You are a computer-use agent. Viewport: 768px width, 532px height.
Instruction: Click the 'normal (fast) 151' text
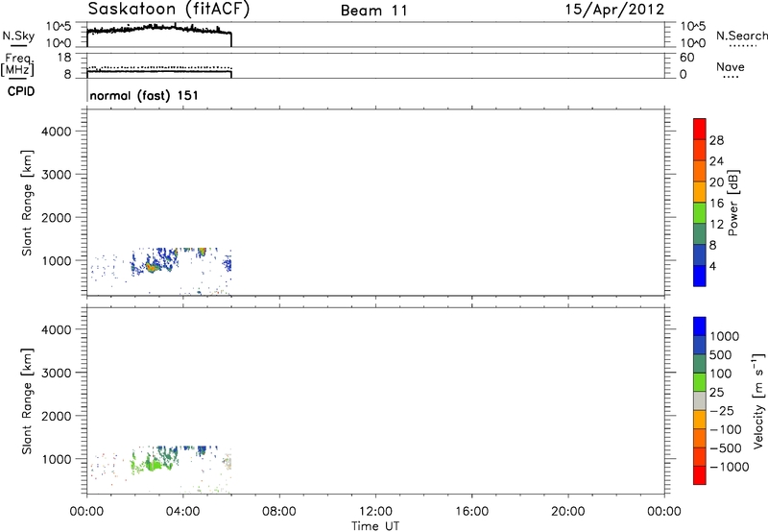[x=144, y=95]
